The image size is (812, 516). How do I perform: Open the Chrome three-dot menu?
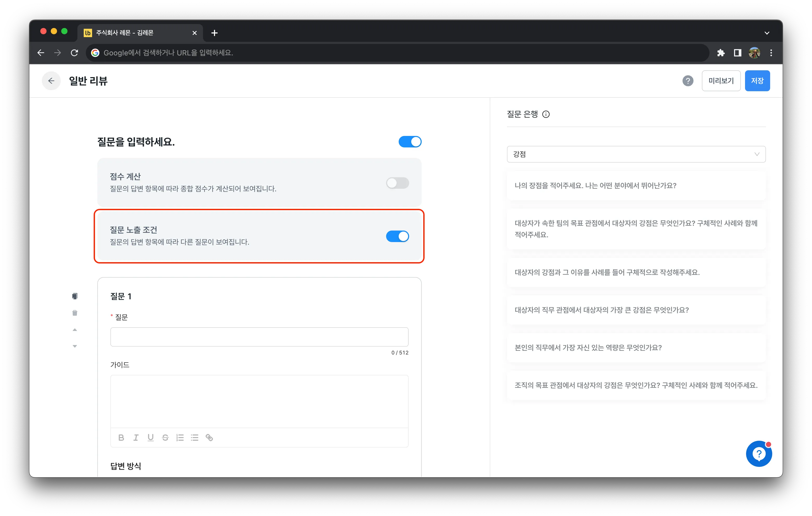click(771, 53)
